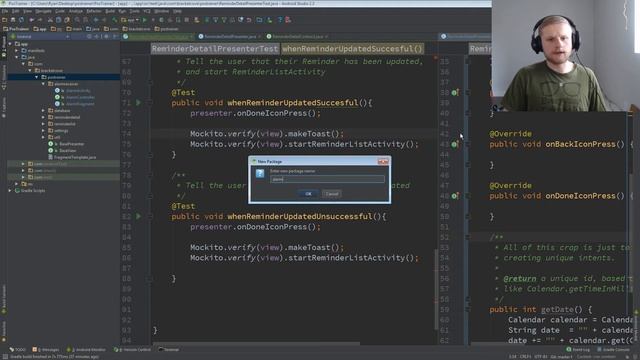Click 'app' breadcrumb in navigation bar
Image resolution: width=640 pixels, height=360 pixels.
click(x=40, y=29)
